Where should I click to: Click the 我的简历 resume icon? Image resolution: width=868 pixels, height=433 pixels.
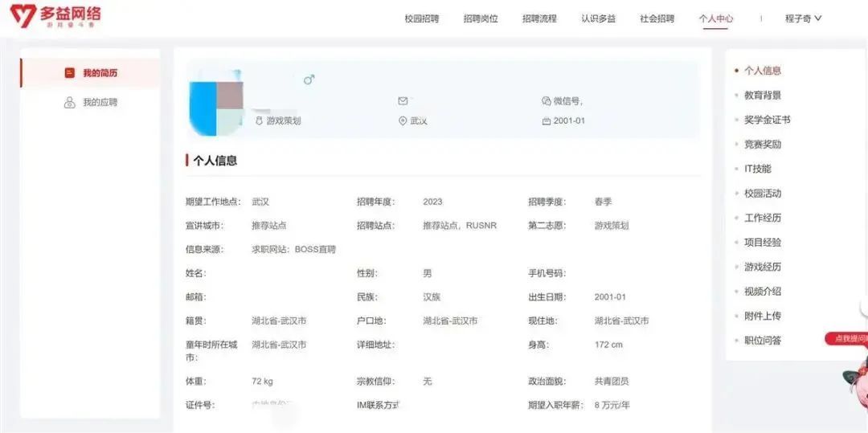click(x=69, y=73)
